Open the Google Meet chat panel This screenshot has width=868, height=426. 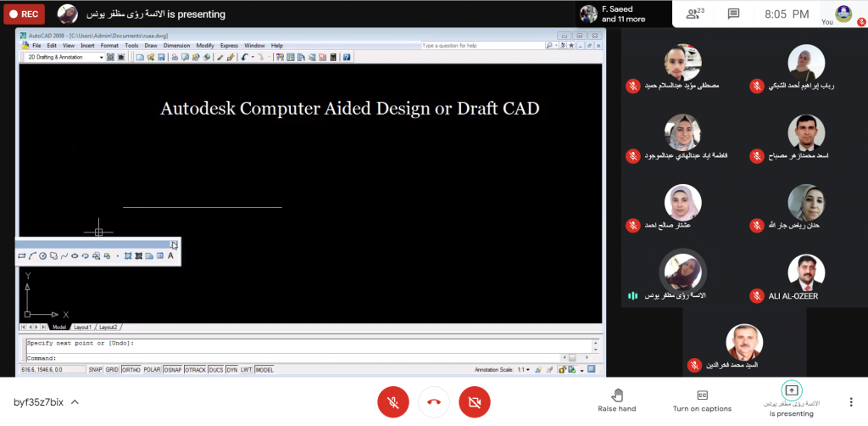[x=733, y=14]
